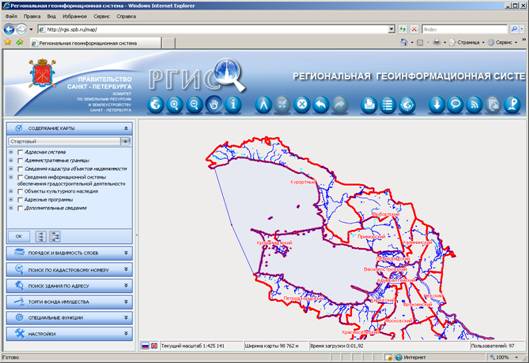529x363 pixels.
Task: Click the greyed scissors toolbar icon
Action: (282, 104)
